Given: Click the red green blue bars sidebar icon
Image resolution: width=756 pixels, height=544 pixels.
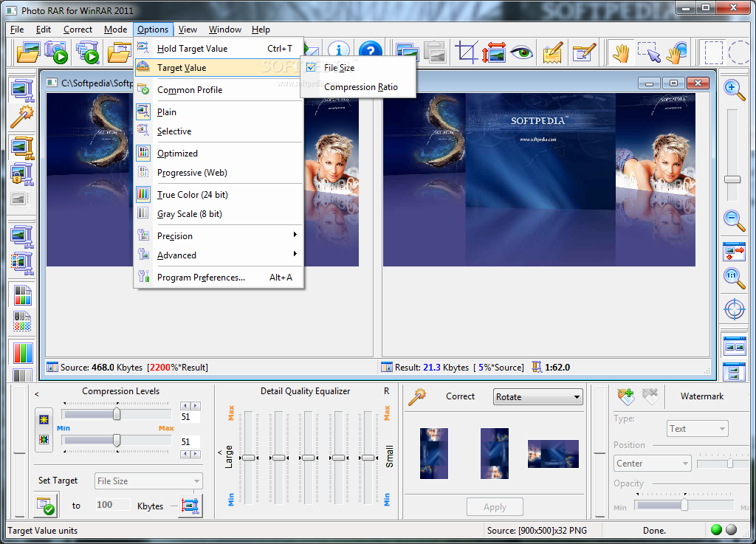Looking at the screenshot, I should (22, 353).
